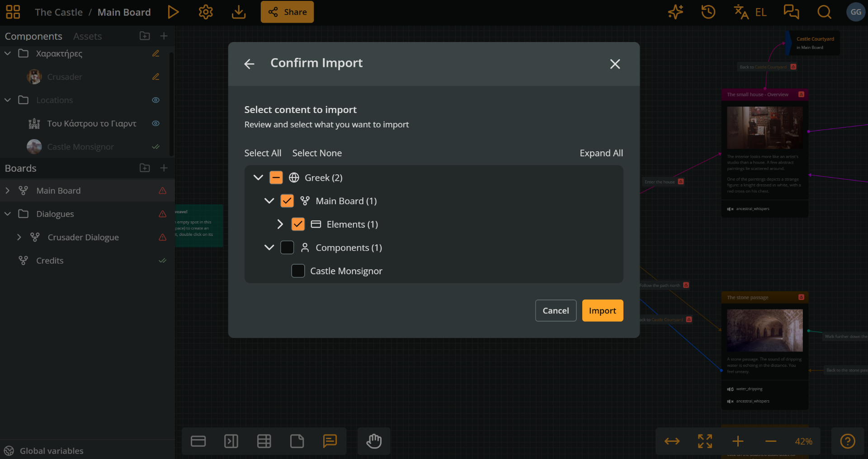Expand Main Board in Boards sidebar
The height and width of the screenshot is (459, 868).
coord(8,191)
